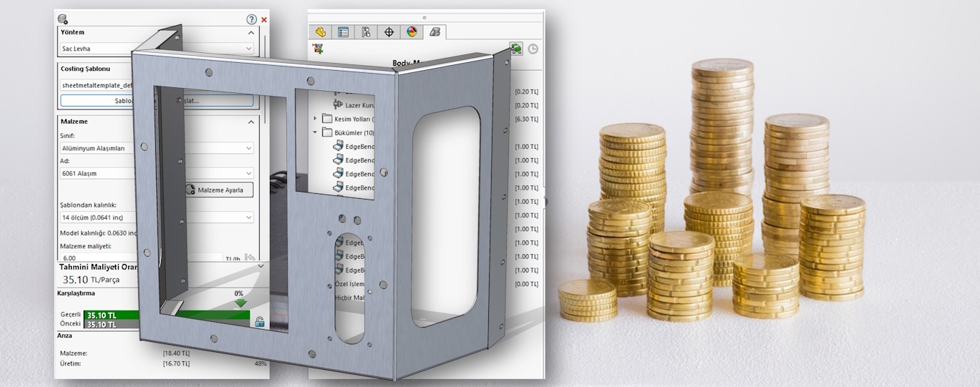Open the Sac Levha method dropdown
This screenshot has height=387, width=980.
tap(157, 49)
